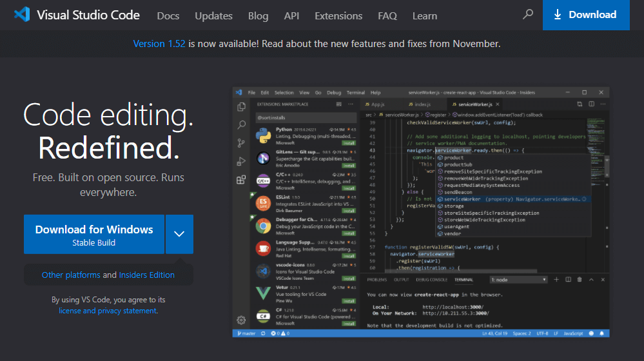Open the Updates page in the top navigation
This screenshot has width=644, height=361.
click(x=213, y=15)
